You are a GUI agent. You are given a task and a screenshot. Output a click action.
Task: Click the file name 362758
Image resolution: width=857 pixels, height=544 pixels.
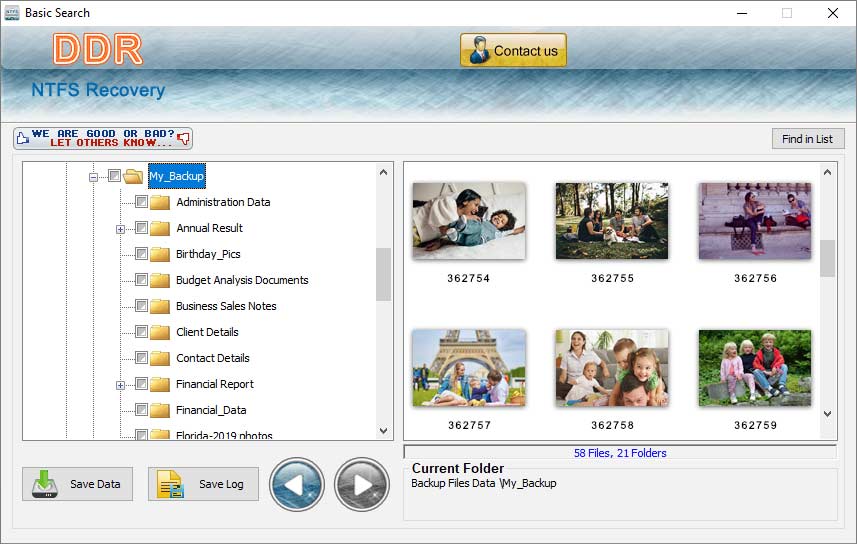pos(612,425)
